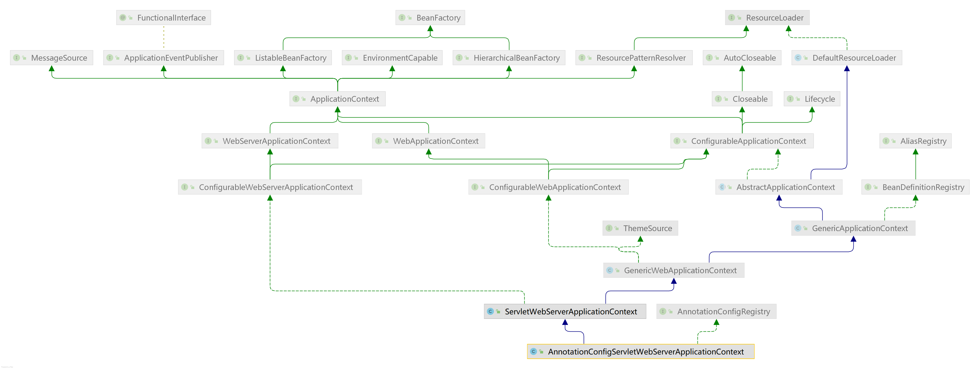
Task: Click the annotation icon beside FunctionalInterface
Action: coord(123,18)
